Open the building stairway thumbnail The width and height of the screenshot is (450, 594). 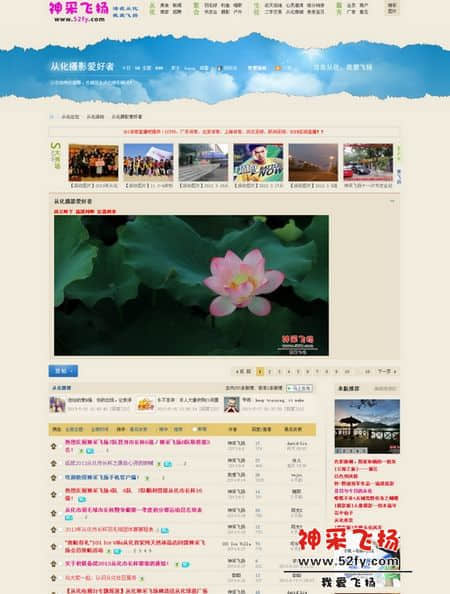pos(203,163)
